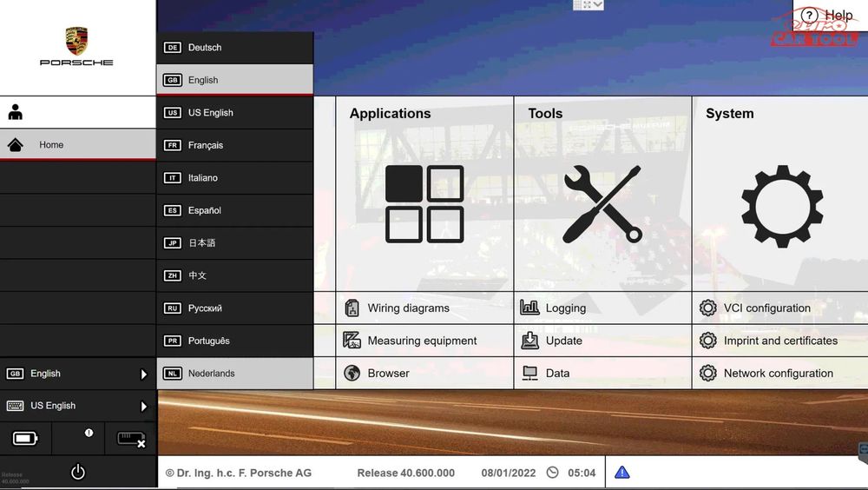
Task: Click the blue warning triangle icon
Action: coord(622,473)
